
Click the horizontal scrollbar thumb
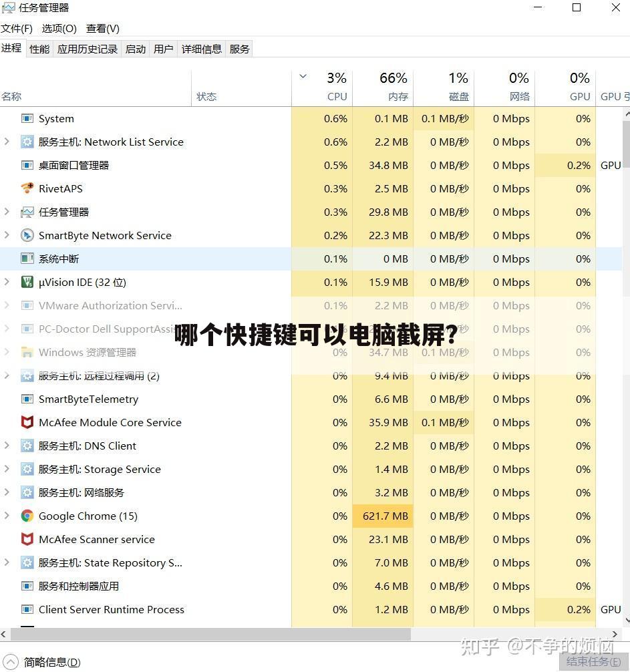[x=211, y=634]
